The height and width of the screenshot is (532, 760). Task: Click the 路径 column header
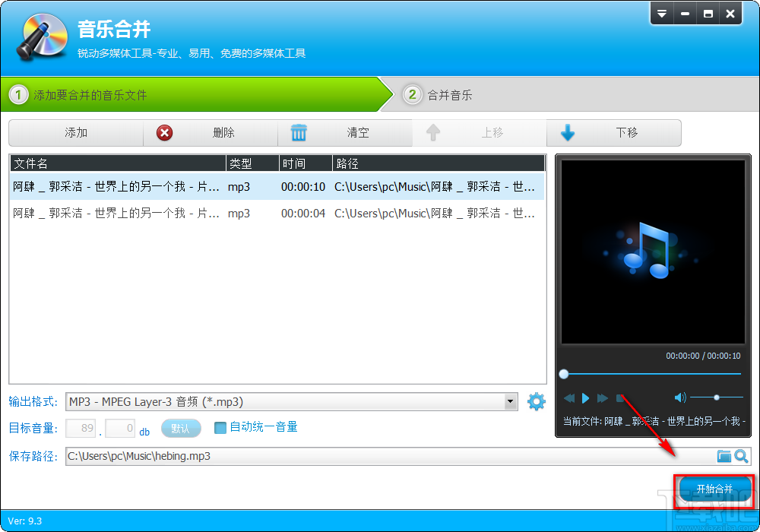pos(439,163)
